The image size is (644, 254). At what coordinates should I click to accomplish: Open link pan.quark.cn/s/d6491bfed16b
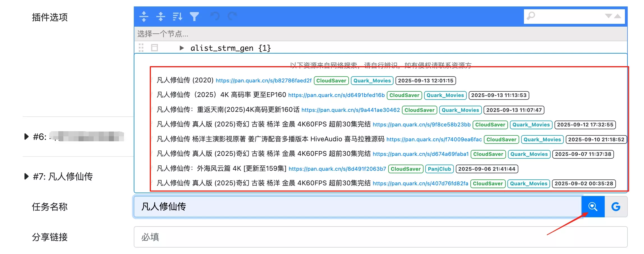tap(337, 95)
